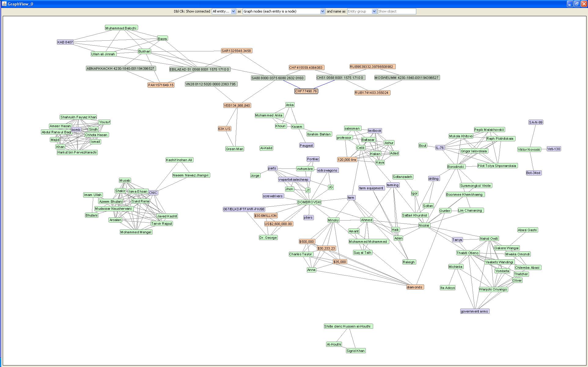588x367 pixels.
Task: Select the IL-76 node
Action: (440, 148)
